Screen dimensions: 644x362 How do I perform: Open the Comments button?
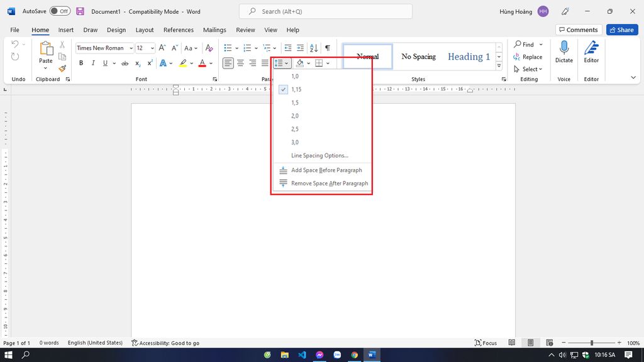pos(579,30)
